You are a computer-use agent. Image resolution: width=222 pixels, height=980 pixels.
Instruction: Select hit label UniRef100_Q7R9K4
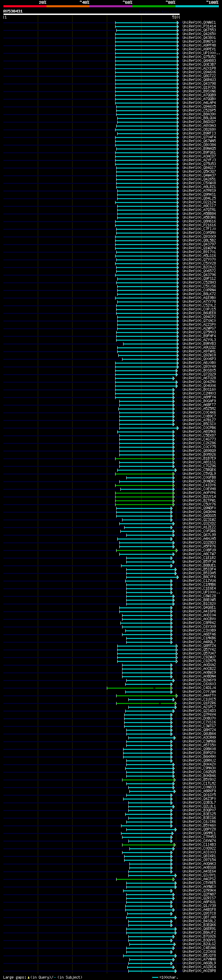[x=199, y=891]
